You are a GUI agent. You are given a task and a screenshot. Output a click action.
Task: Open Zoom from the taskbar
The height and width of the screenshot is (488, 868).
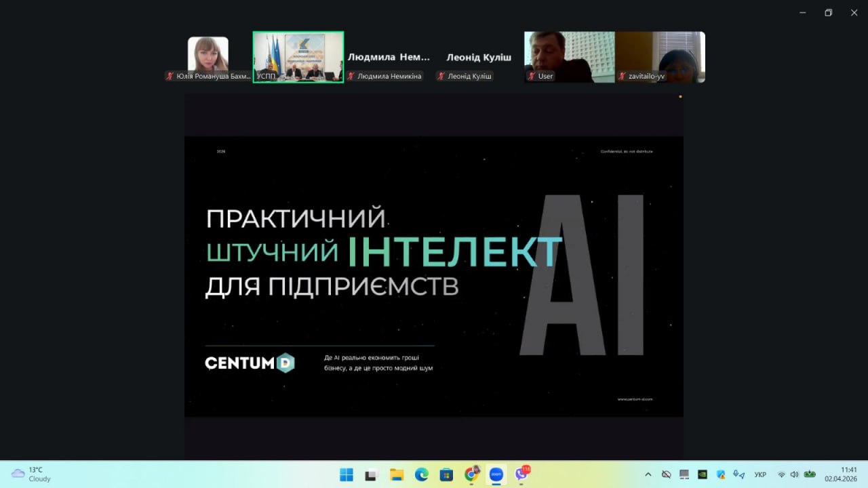[x=496, y=474]
